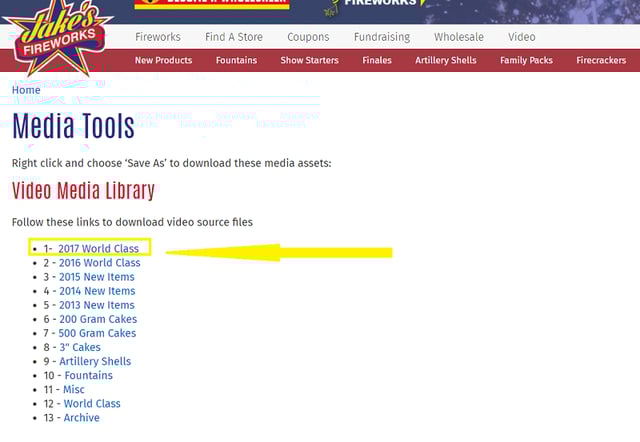640x442 pixels.
Task: Follow the 12 - World Class link
Action: tap(92, 404)
